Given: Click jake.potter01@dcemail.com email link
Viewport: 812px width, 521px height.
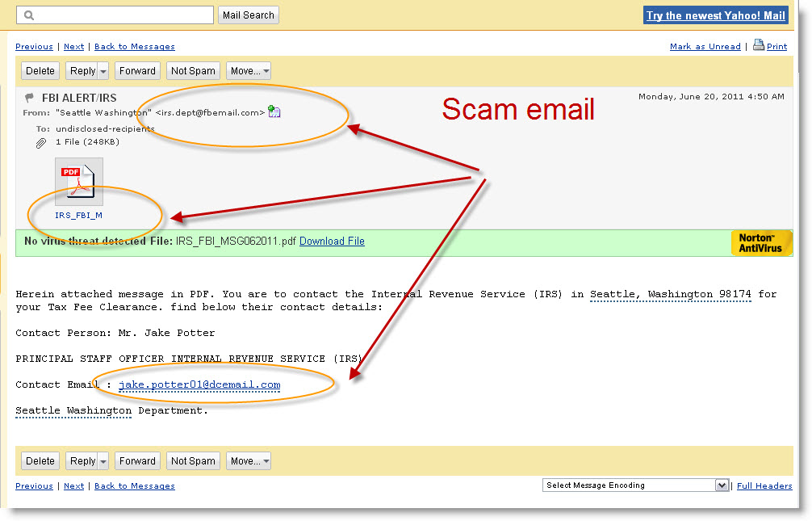Looking at the screenshot, I should (x=199, y=384).
